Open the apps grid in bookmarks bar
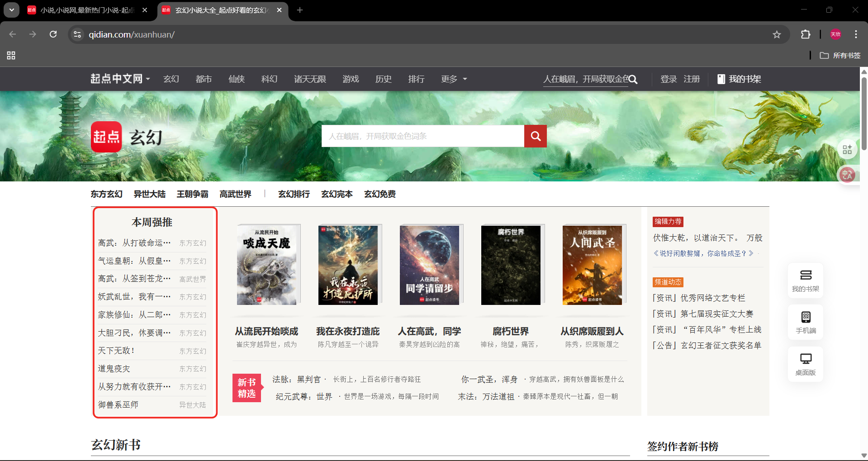Viewport: 868px width, 461px height. 11,55
